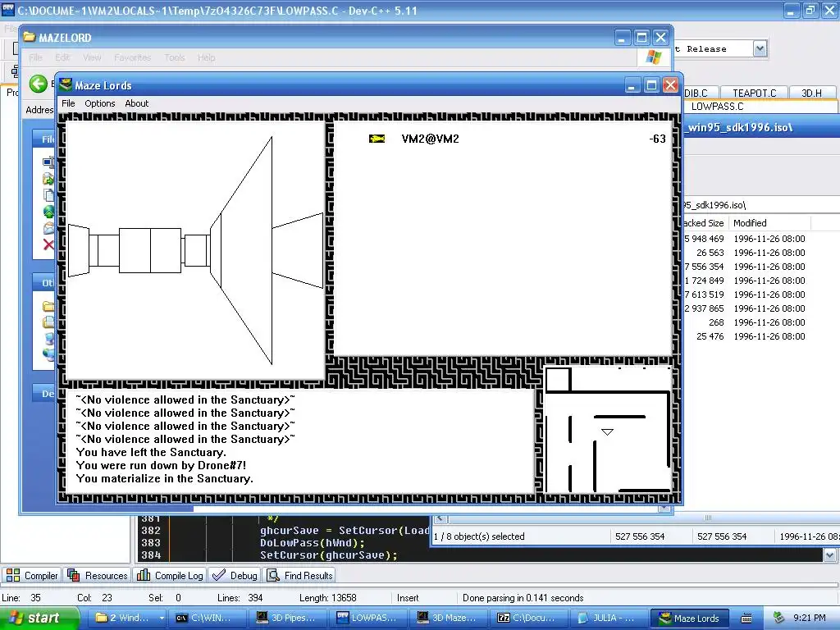Open the Debug tab in Dev-C++
The image size is (840, 630).
[235, 575]
